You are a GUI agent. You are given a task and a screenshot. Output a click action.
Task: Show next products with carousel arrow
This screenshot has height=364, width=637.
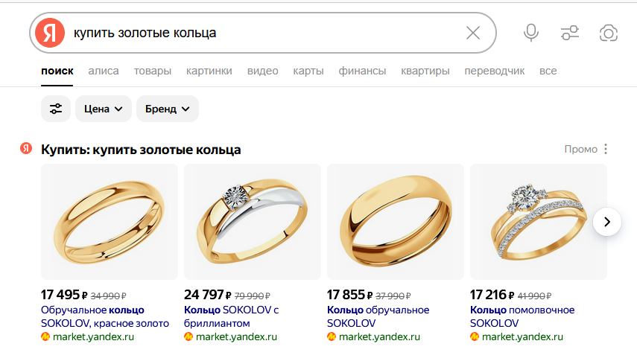pos(607,222)
